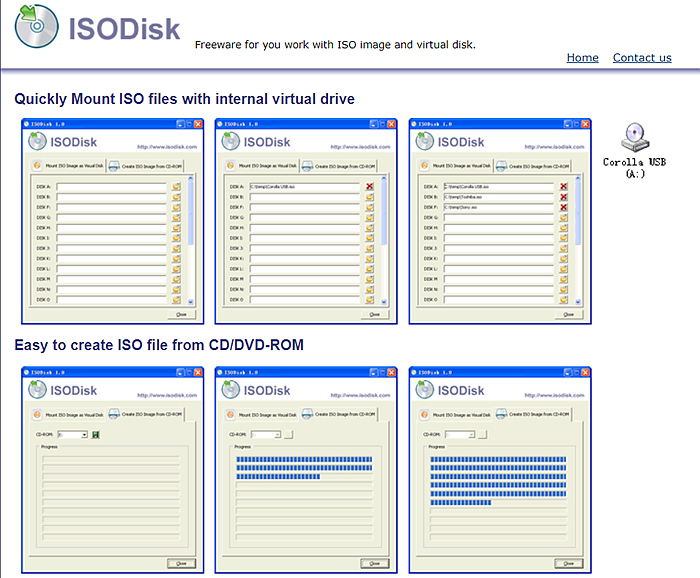Click the DISK B browse folder icon in the window with only Corolla USB mounted
The image size is (700, 578).
(370, 197)
